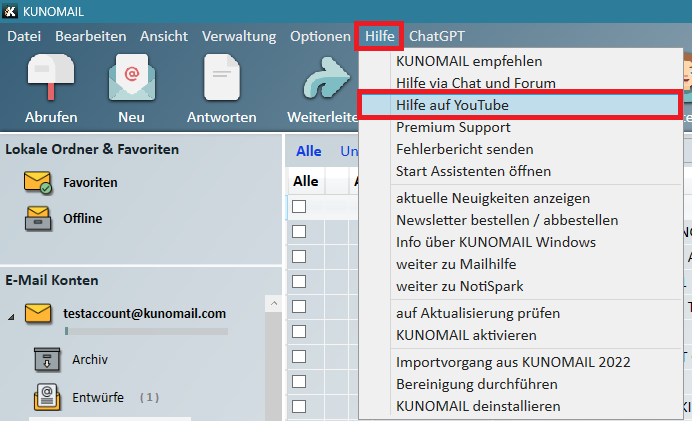Click the Entwürfe folder label

[x=98, y=398]
